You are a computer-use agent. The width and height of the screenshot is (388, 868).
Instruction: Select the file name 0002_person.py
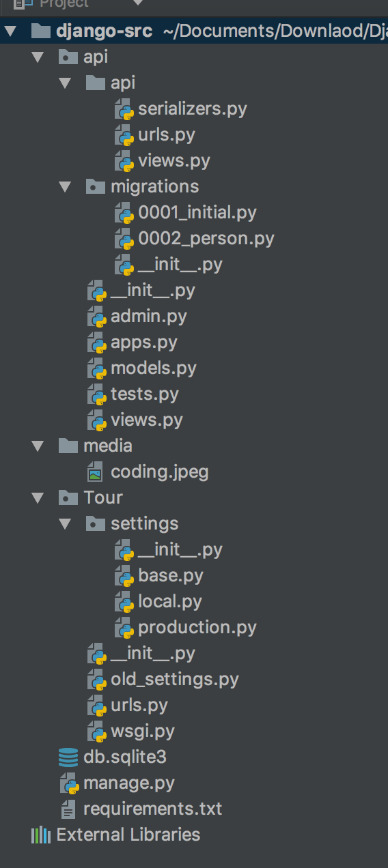pos(206,239)
